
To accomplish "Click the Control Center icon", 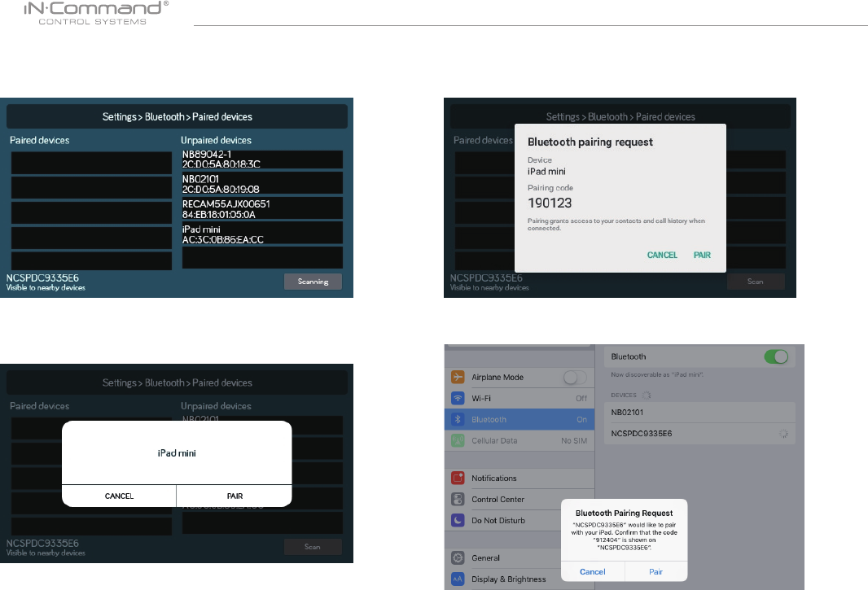I will 458,499.
